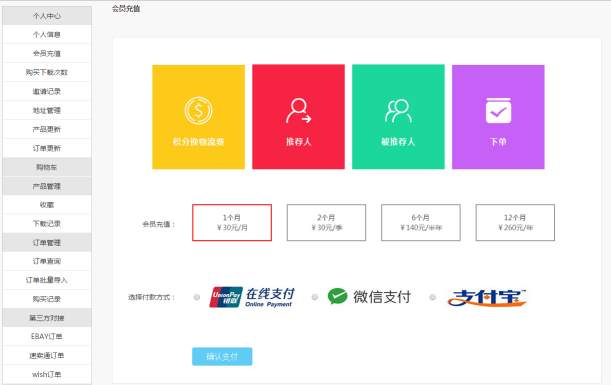The image size is (611, 385).
Task: Click the dollar coin icon on yellow card
Action: coord(198,111)
